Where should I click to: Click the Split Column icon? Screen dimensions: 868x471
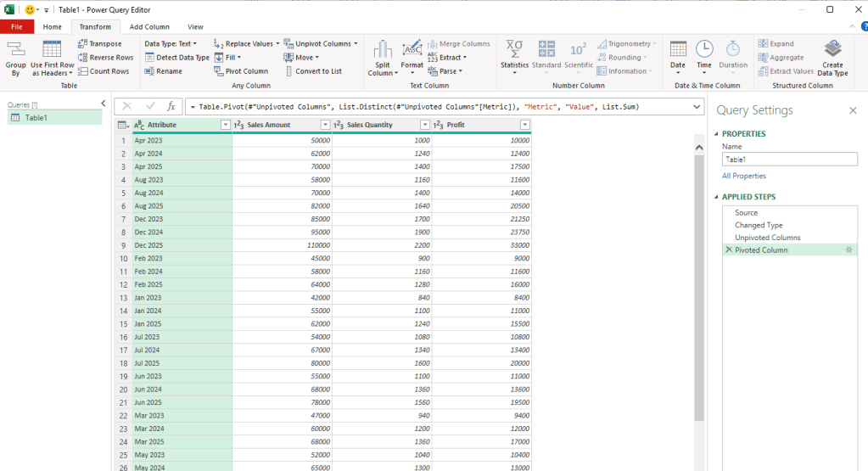pyautogui.click(x=383, y=49)
